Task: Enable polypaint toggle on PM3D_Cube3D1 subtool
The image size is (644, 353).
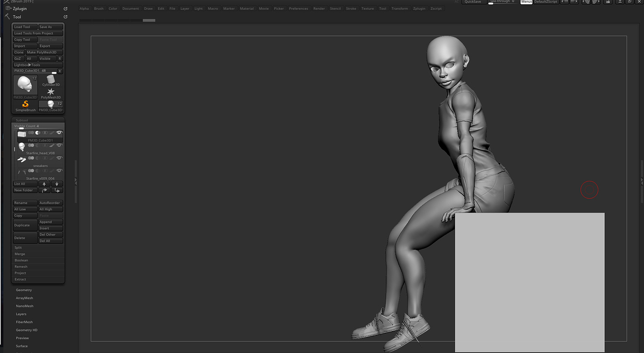Action: [x=52, y=133]
